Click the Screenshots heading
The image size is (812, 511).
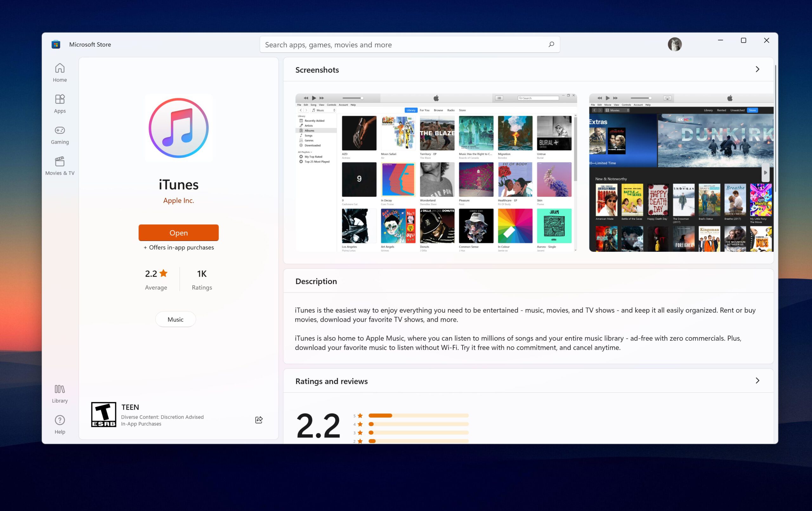pos(317,70)
